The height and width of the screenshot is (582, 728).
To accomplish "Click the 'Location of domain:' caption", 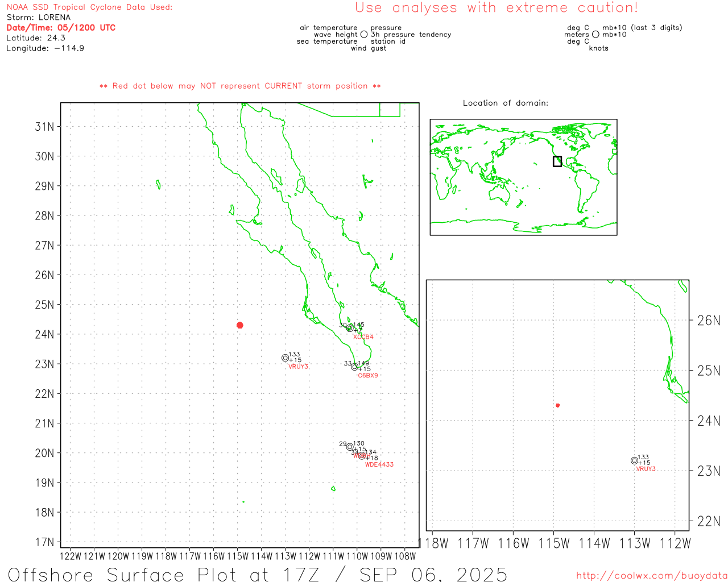I will click(506, 103).
